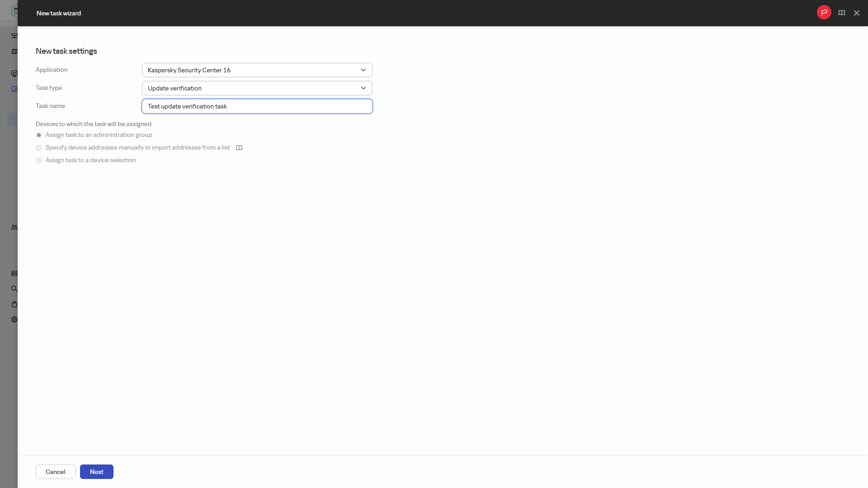The height and width of the screenshot is (488, 868).
Task: Click the magnifier search icon in sidebar
Action: tap(14, 289)
